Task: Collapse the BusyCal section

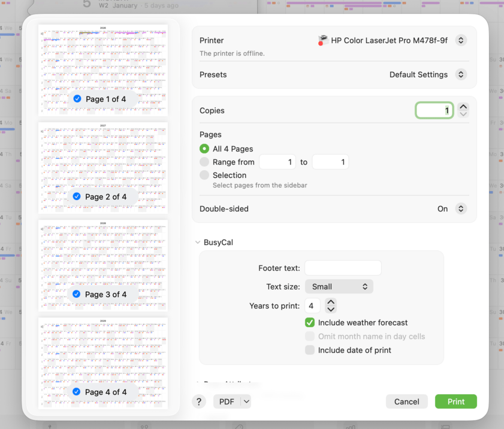Action: pos(198,243)
